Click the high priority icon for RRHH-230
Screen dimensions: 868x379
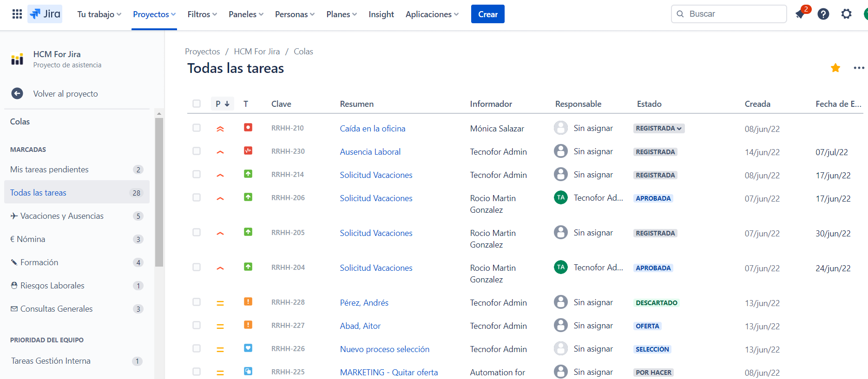tap(220, 152)
